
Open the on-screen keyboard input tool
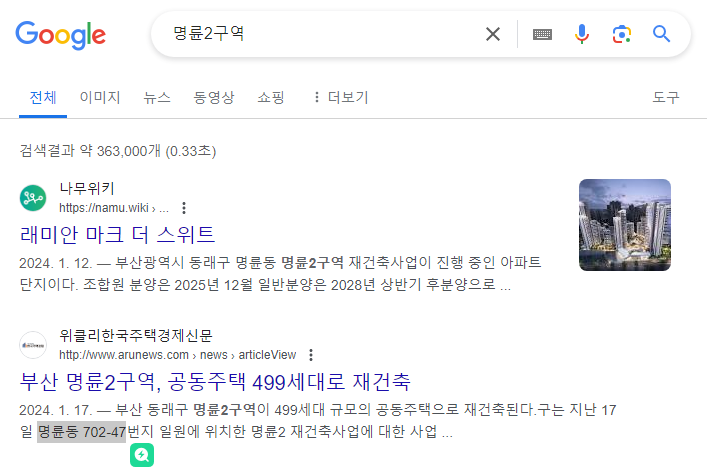tap(542, 34)
